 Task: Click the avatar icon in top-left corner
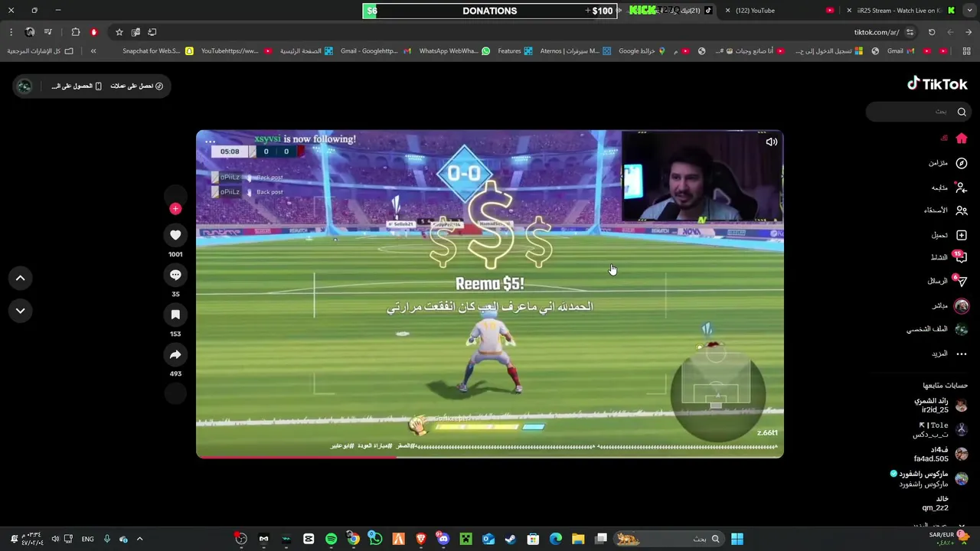[24, 86]
